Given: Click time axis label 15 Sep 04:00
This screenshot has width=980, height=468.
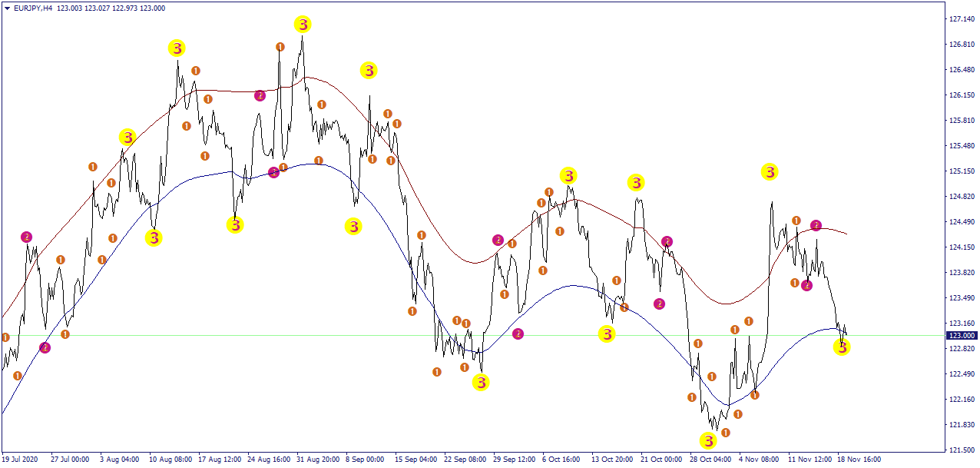Looking at the screenshot, I should coord(416,460).
